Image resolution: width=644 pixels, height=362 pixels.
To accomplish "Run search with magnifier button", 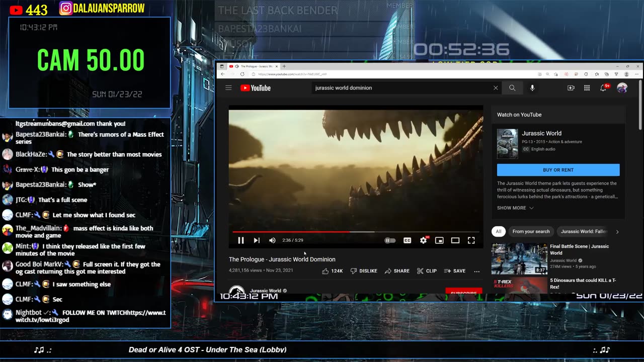I will pyautogui.click(x=512, y=88).
